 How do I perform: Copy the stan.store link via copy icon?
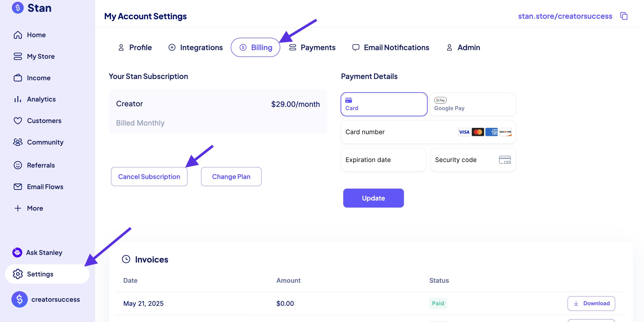pyautogui.click(x=624, y=16)
